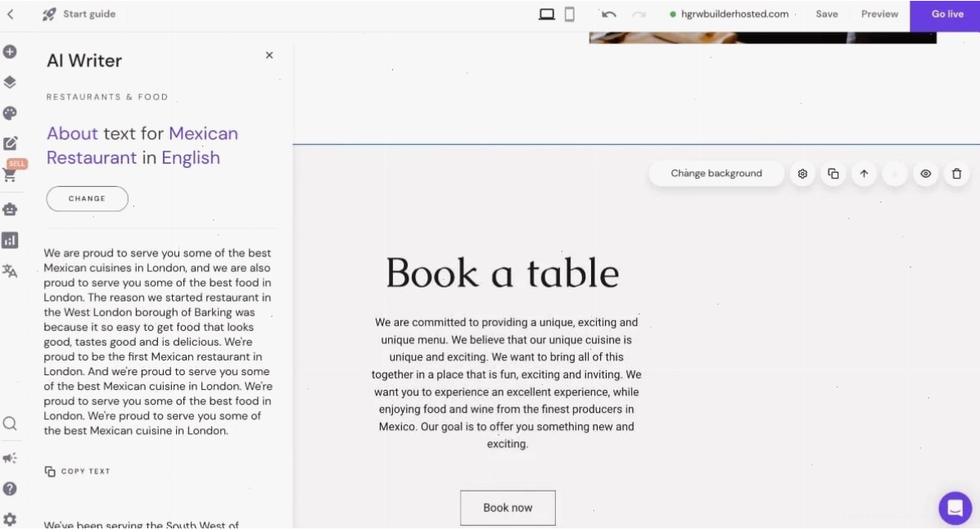Image resolution: width=980 pixels, height=530 pixels.
Task: Switch to mobile preview mode
Action: tap(570, 14)
